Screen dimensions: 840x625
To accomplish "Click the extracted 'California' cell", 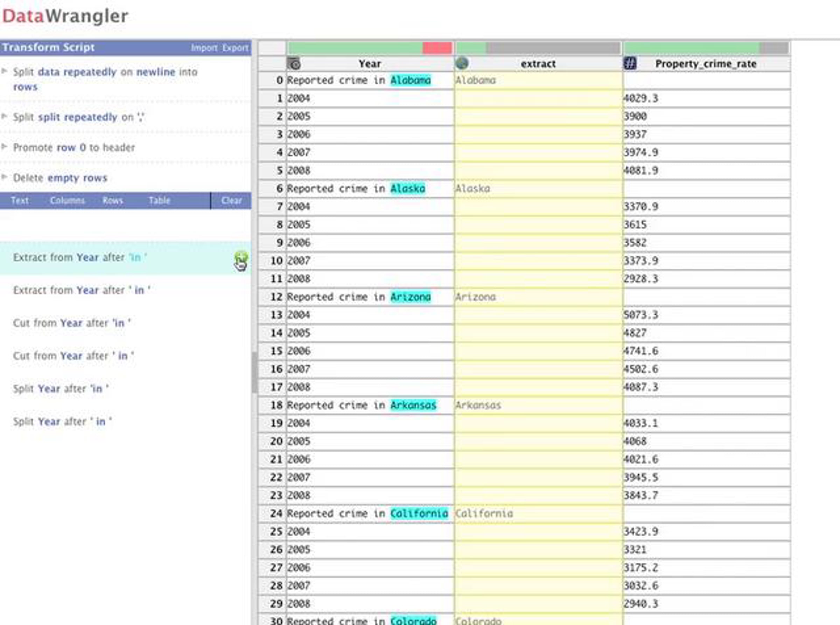I will pyautogui.click(x=539, y=513).
